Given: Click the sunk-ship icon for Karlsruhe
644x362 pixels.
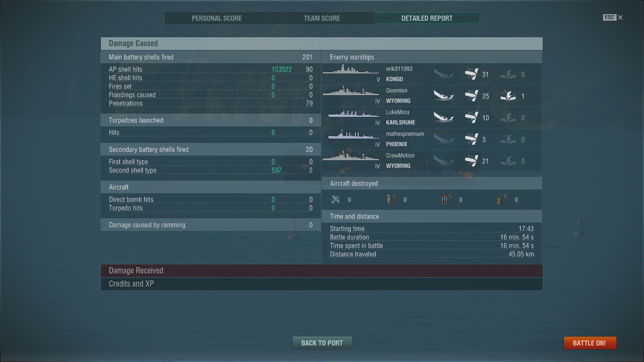Looking at the screenshot, I should pos(444,118).
